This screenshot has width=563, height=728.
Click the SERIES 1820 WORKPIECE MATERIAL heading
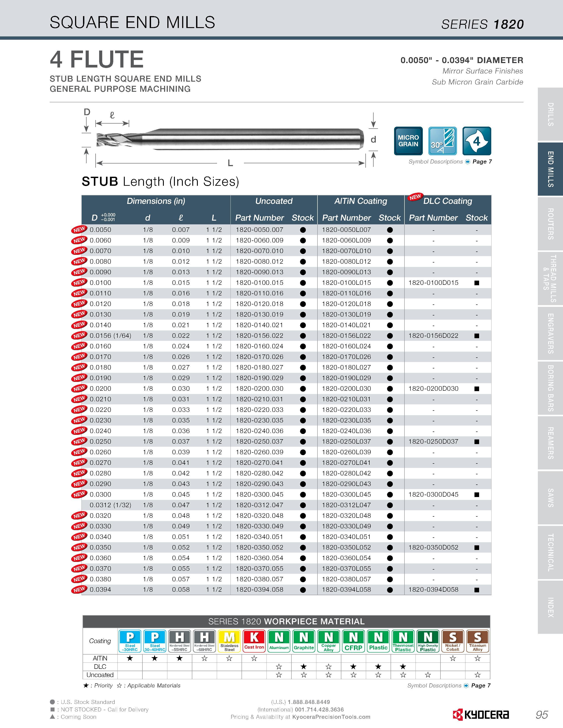[287, 621]
